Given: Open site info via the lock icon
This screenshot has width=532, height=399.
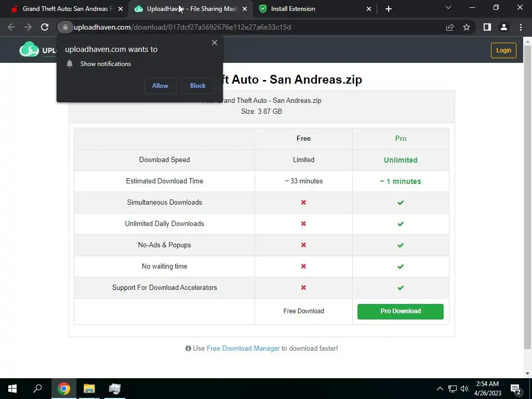Looking at the screenshot, I should 65,27.
